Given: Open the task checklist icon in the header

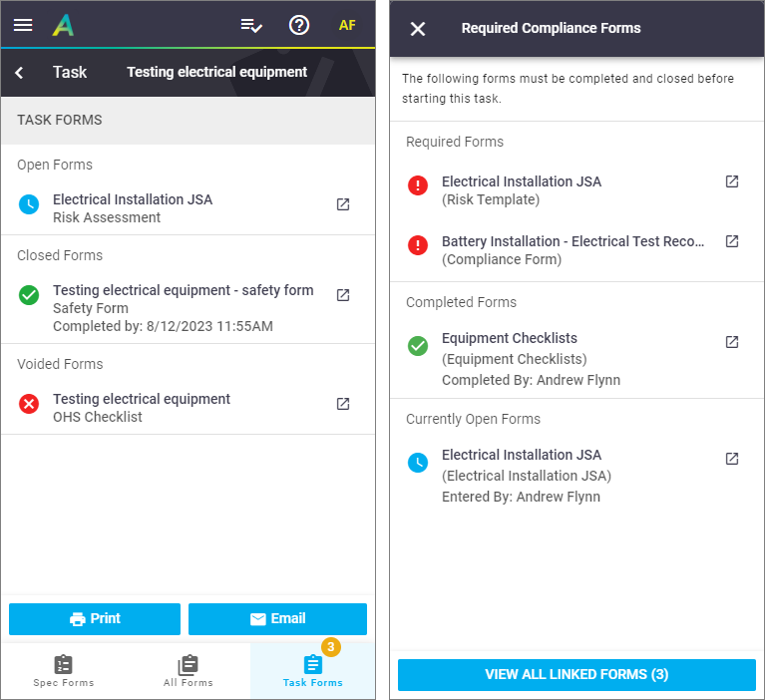Looking at the screenshot, I should tap(251, 25).
